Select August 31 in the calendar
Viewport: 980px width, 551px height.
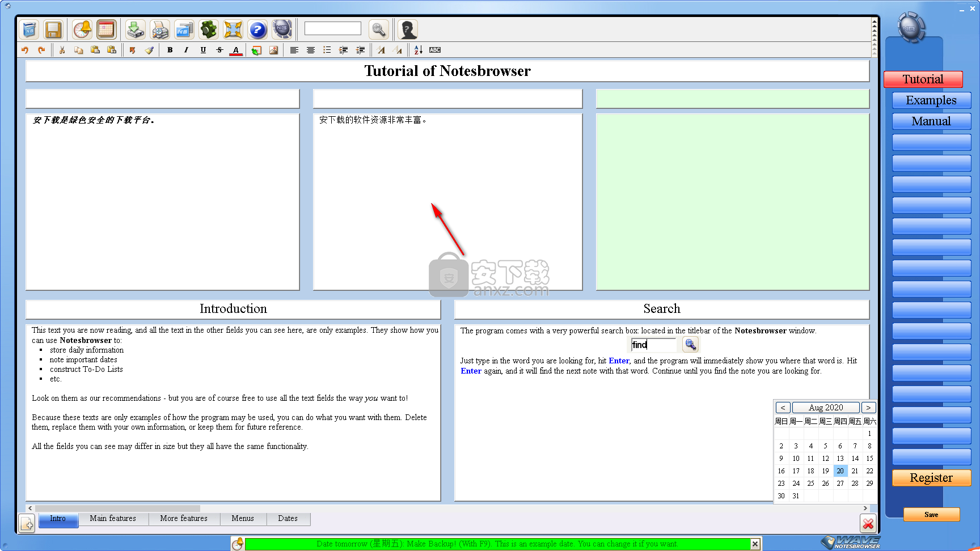point(796,496)
